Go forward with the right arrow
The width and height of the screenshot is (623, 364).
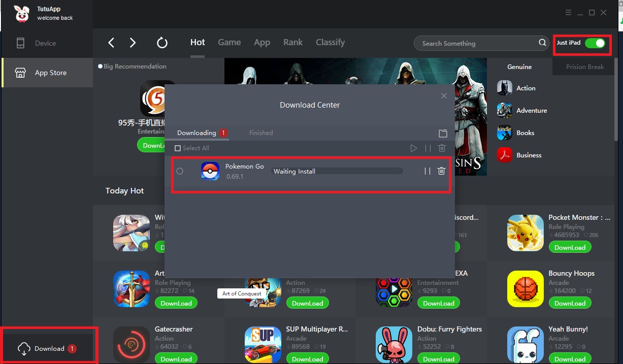pyautogui.click(x=133, y=43)
